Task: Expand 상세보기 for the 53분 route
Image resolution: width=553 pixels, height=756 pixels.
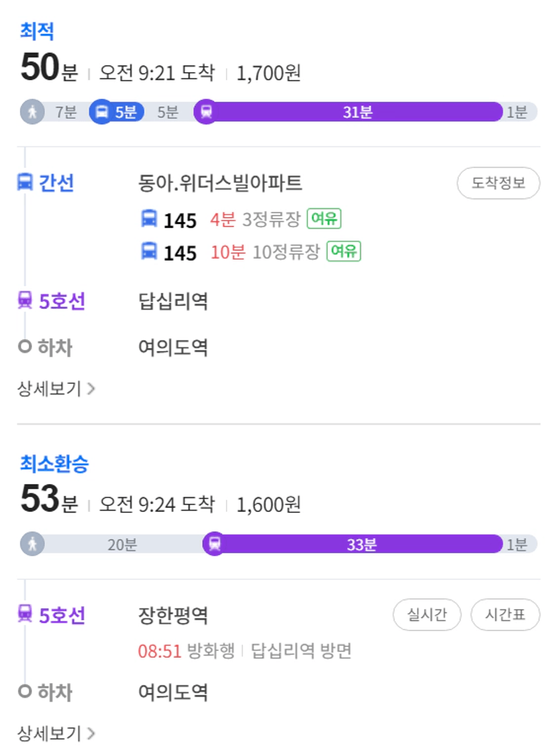Action: click(x=56, y=733)
